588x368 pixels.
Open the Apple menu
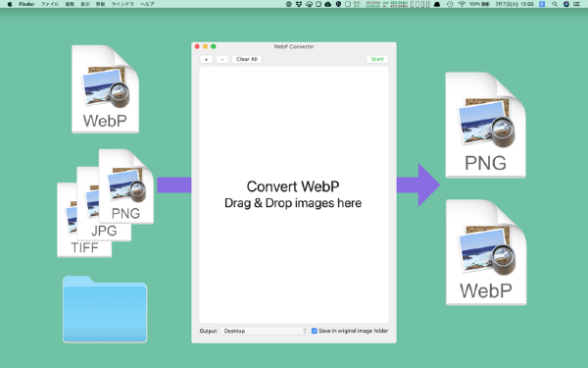tap(10, 4)
